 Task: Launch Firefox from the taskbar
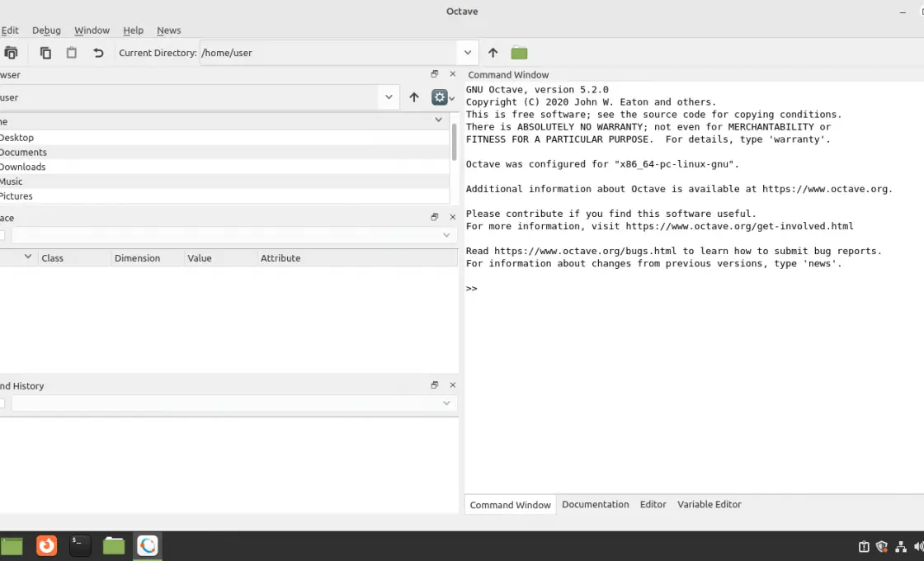[x=46, y=545]
